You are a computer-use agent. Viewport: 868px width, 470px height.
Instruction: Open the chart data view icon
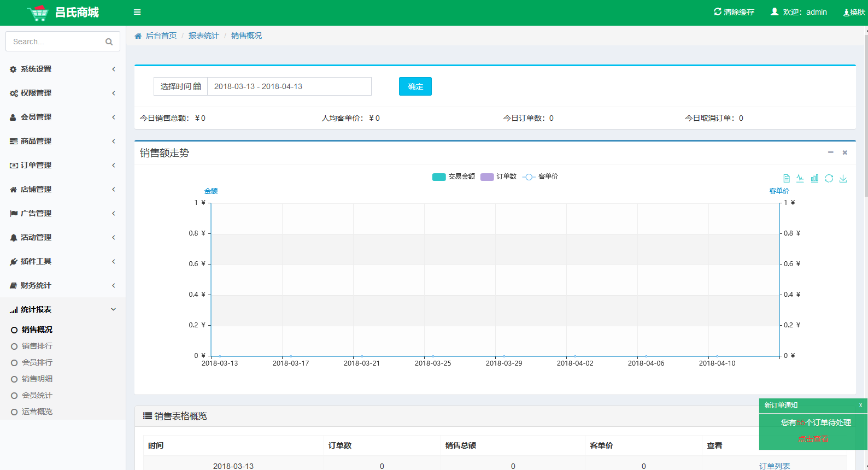tap(786, 179)
